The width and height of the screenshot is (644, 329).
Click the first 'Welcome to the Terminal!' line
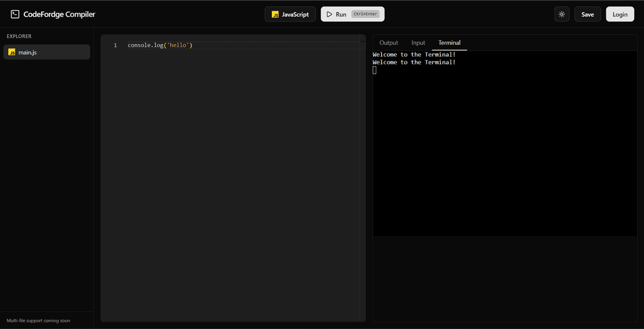click(x=414, y=54)
